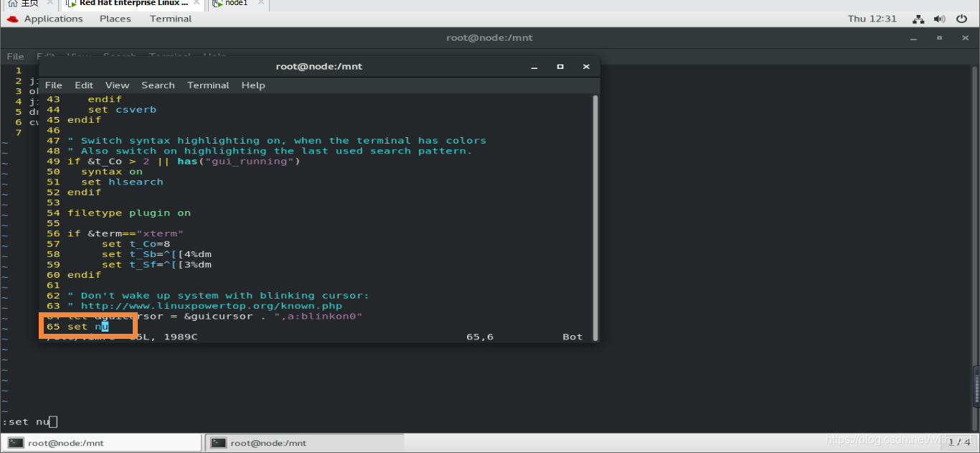Maximize the background terminal window
The height and width of the screenshot is (453, 980).
click(939, 38)
